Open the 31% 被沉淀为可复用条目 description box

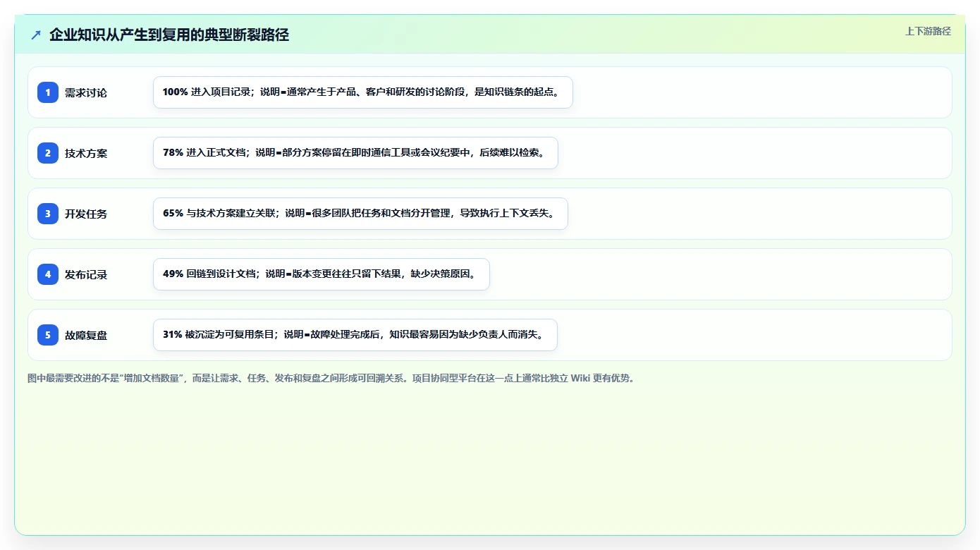click(x=355, y=335)
